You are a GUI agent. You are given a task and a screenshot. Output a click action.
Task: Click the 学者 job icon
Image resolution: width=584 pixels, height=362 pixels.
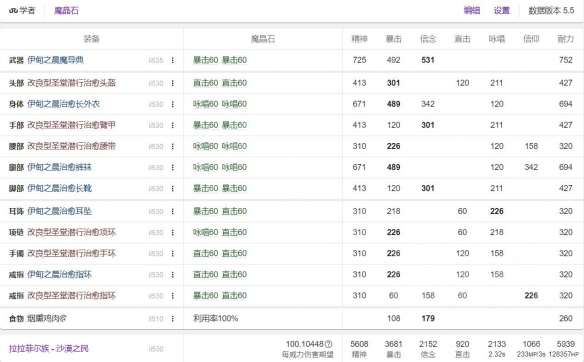(x=13, y=10)
